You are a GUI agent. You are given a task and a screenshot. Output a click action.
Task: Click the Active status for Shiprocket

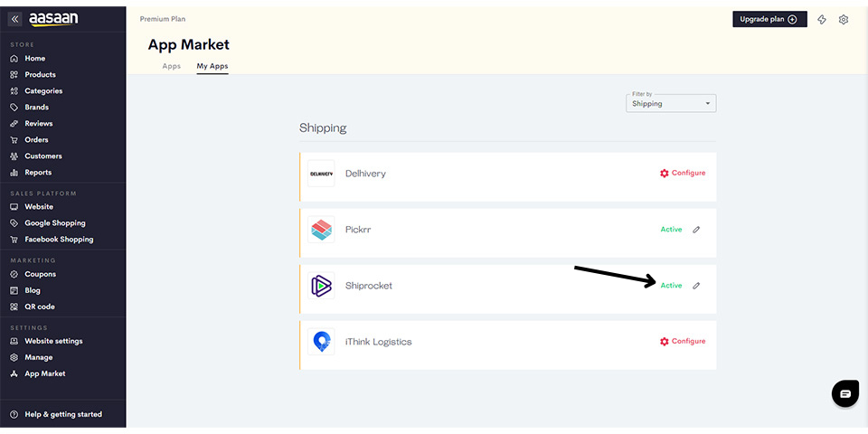[671, 286]
